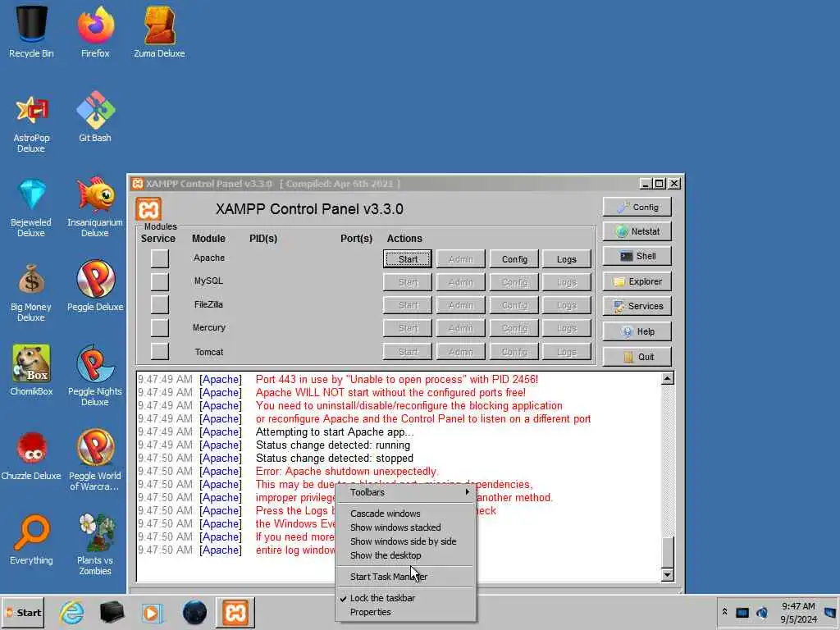Select the ChomikBox desktop icon
The height and width of the screenshot is (630, 840).
point(31,371)
